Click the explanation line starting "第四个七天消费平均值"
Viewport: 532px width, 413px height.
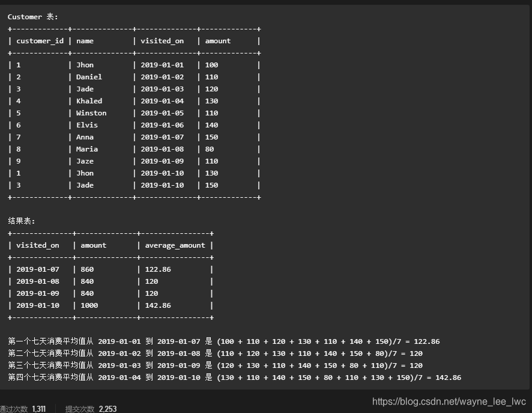[234, 378]
